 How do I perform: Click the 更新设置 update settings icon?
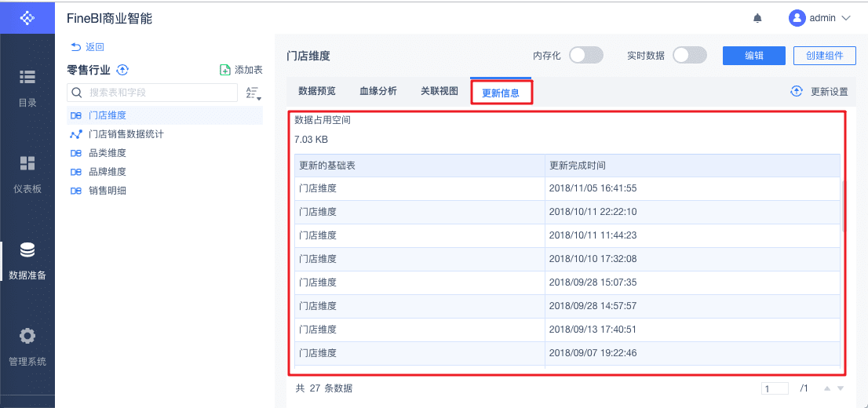(x=797, y=91)
